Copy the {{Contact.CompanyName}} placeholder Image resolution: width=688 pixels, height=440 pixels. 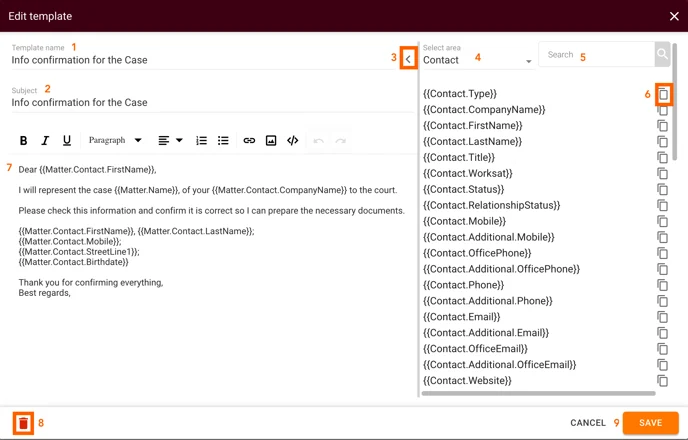(663, 110)
